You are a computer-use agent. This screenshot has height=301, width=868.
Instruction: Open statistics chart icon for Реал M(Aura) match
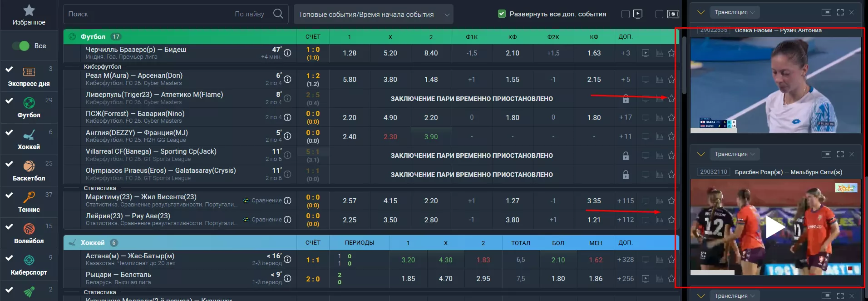tap(659, 80)
